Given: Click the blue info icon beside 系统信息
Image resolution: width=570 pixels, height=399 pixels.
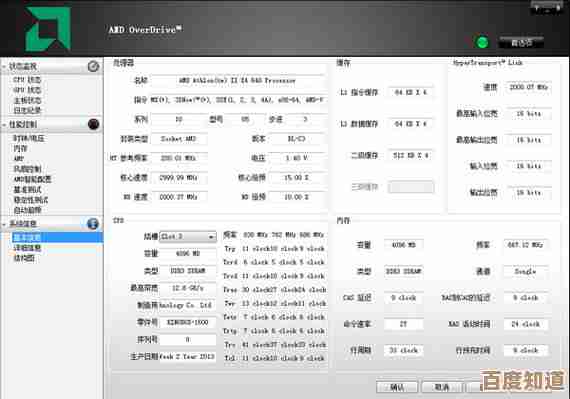Looking at the screenshot, I should [x=93, y=223].
